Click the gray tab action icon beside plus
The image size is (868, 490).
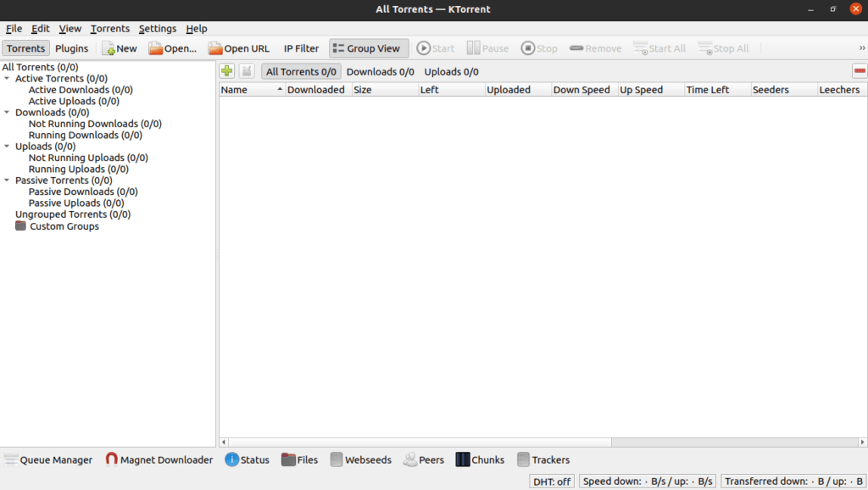247,71
